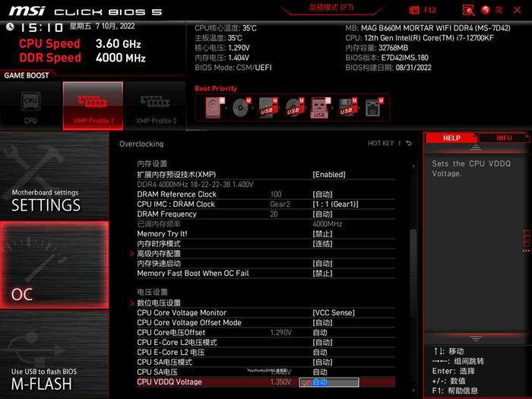Open the OC overclocking section
This screenshot has width=532, height=399.
point(54,265)
